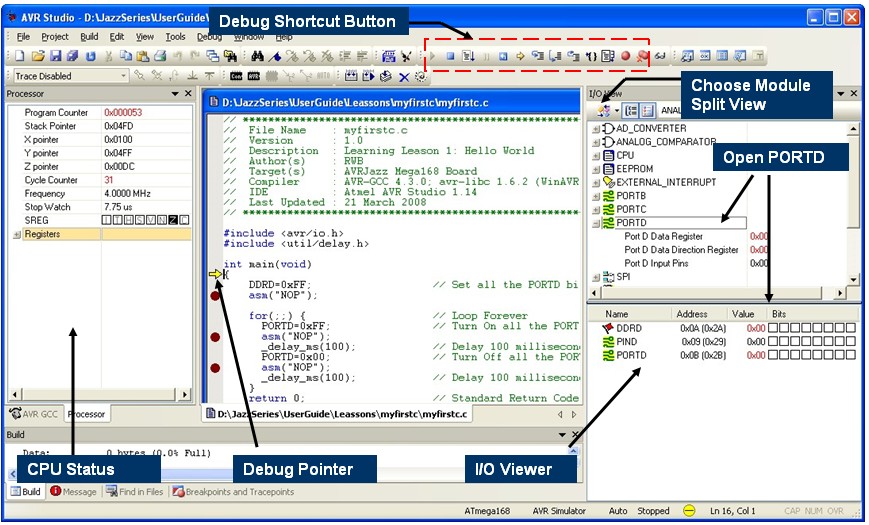Click the Paste clipboard icon
Viewport: 869px width, 525px height.
[143, 56]
